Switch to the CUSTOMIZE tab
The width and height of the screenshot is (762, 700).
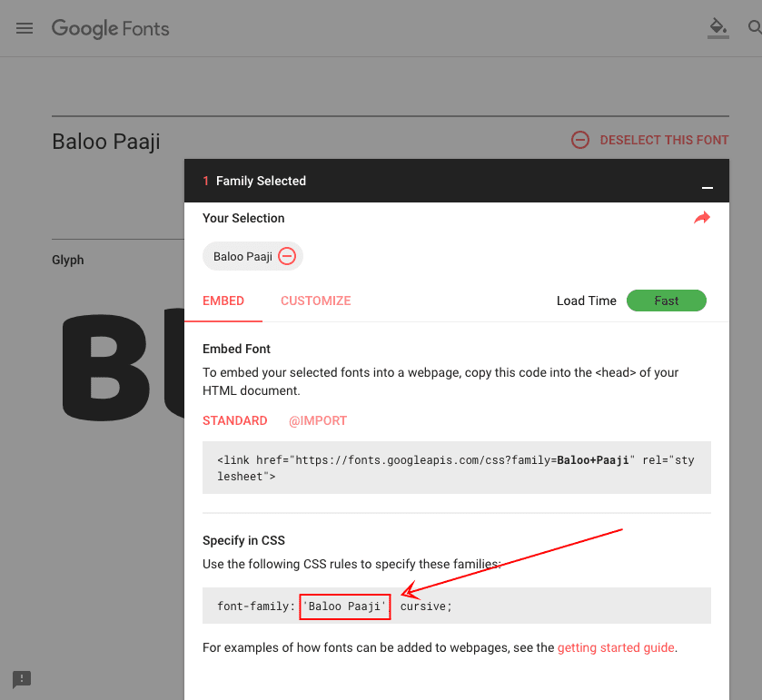click(316, 301)
